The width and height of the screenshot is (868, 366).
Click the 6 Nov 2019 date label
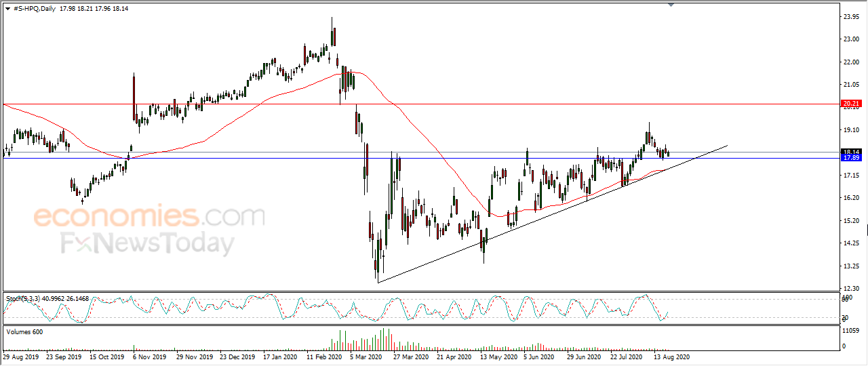coord(150,356)
